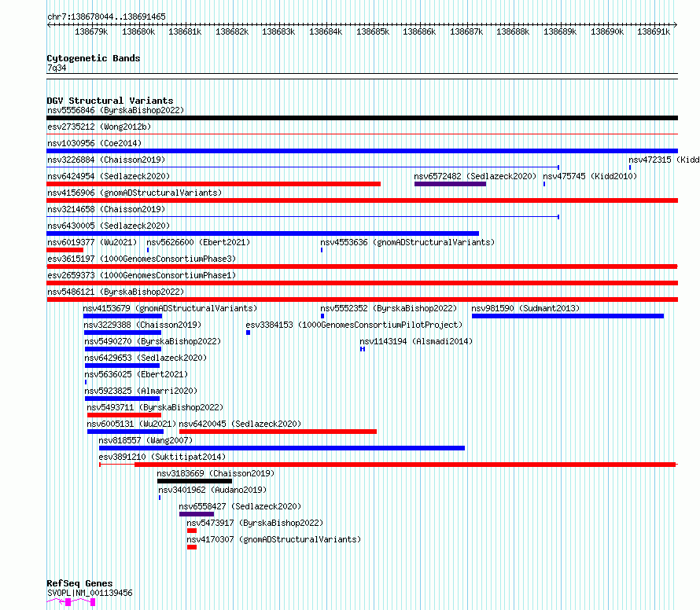Click the nsv981590 (Sudmant2013) blue bar
Viewport: 700px width, 610px height.
pyautogui.click(x=568, y=316)
